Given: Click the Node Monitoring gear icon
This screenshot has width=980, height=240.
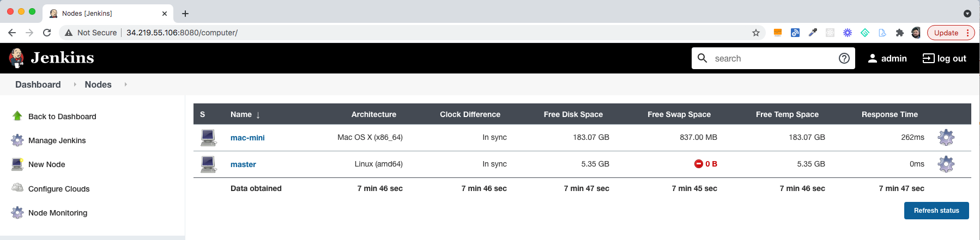Looking at the screenshot, I should [x=17, y=212].
